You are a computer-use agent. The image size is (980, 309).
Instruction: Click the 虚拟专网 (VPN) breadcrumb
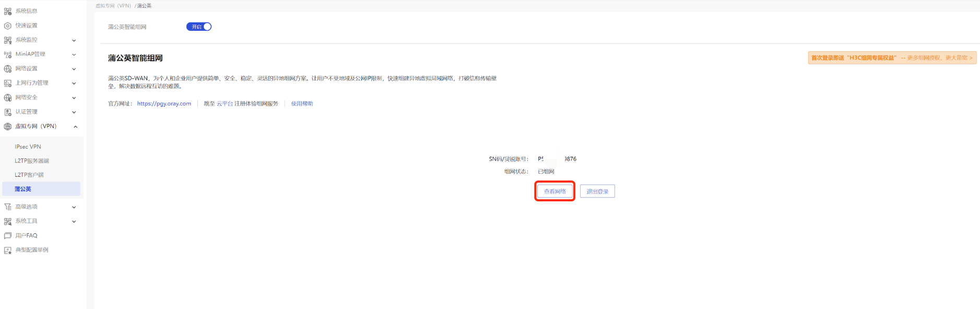point(113,6)
